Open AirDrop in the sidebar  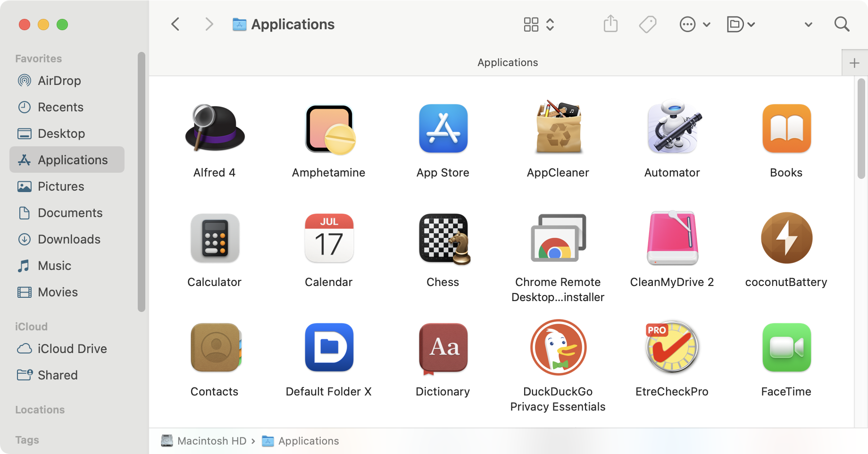coord(67,81)
